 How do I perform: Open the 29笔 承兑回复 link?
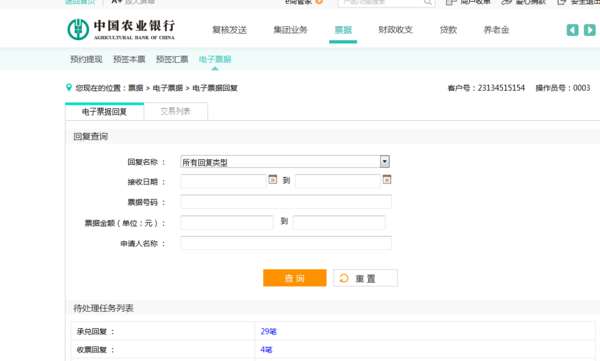[269, 332]
